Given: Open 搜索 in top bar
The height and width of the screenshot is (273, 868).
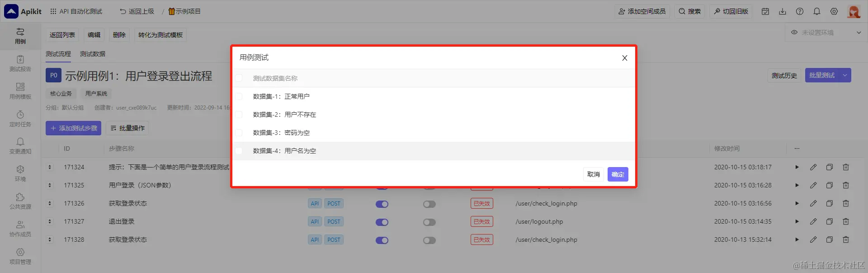Looking at the screenshot, I should (x=690, y=11).
